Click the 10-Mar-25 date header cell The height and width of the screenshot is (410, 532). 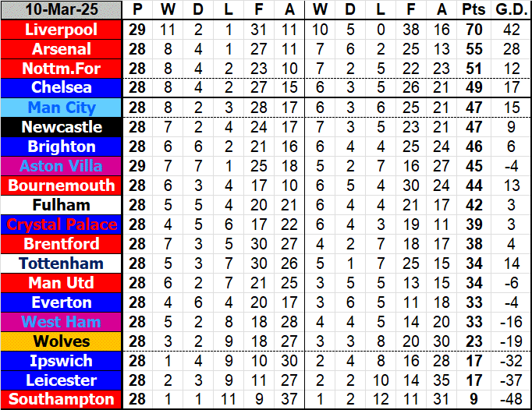pos(62,10)
